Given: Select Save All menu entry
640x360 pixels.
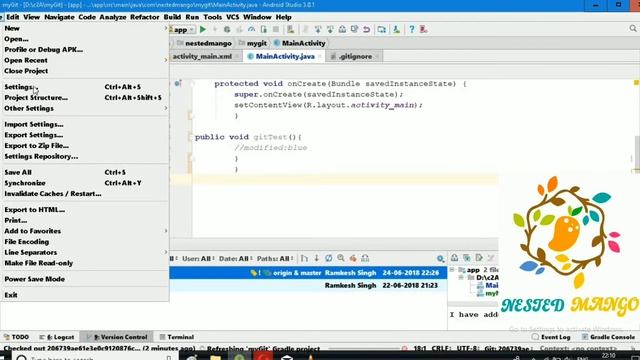Looking at the screenshot, I should 84,173.
